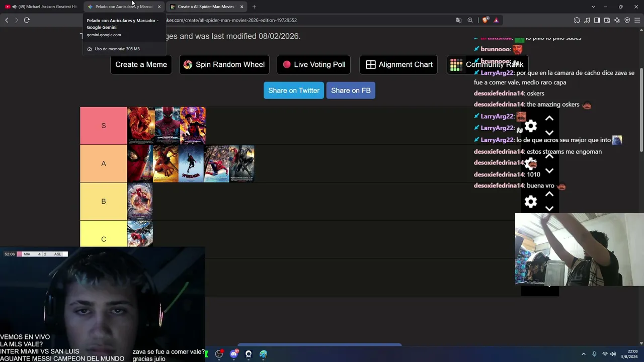Move tier S row down
The width and height of the screenshot is (644, 362).
click(549, 133)
